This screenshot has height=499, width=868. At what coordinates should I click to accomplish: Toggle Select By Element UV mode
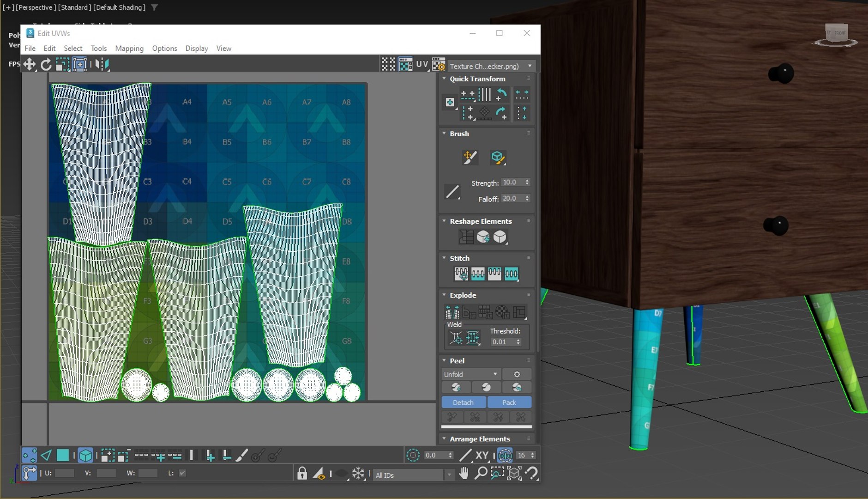coord(85,456)
